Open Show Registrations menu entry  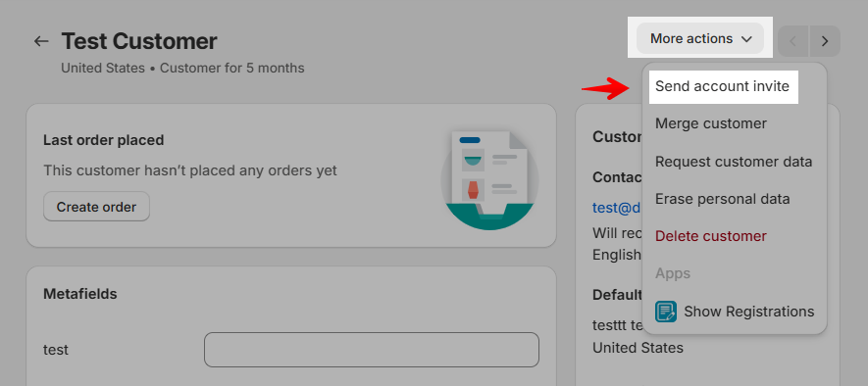coord(735,312)
